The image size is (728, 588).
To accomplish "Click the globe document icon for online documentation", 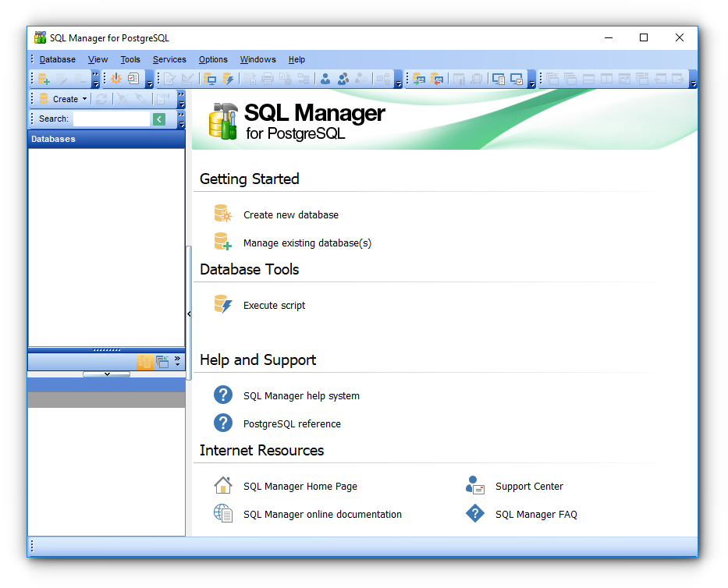I will (223, 513).
